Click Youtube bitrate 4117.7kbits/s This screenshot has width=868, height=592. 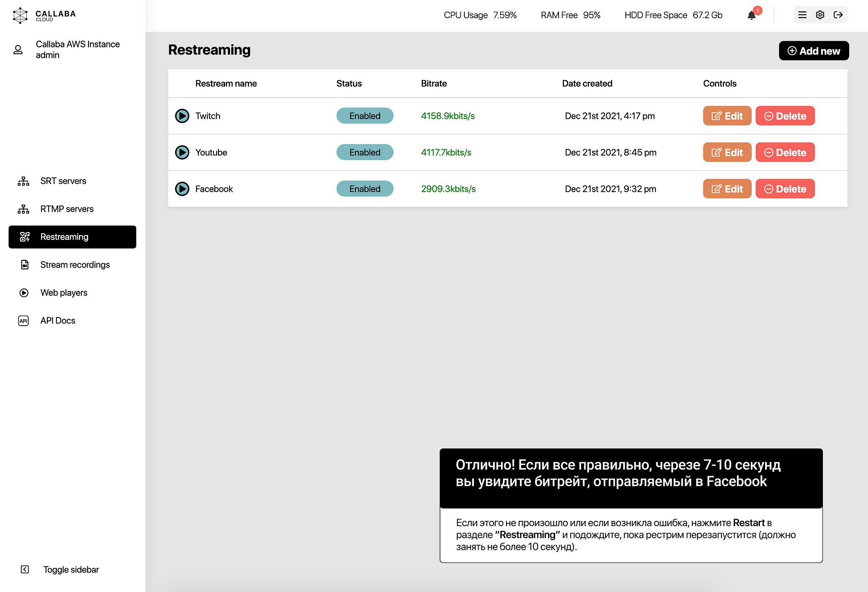coord(446,152)
